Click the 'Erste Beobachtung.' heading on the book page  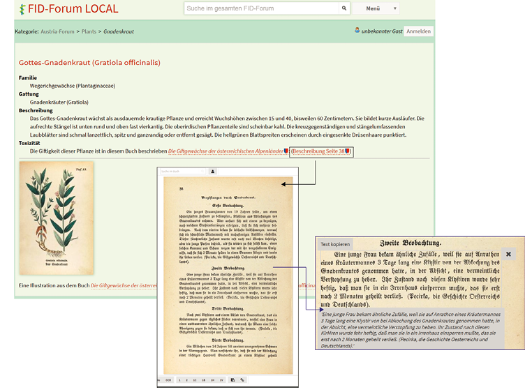click(228, 206)
